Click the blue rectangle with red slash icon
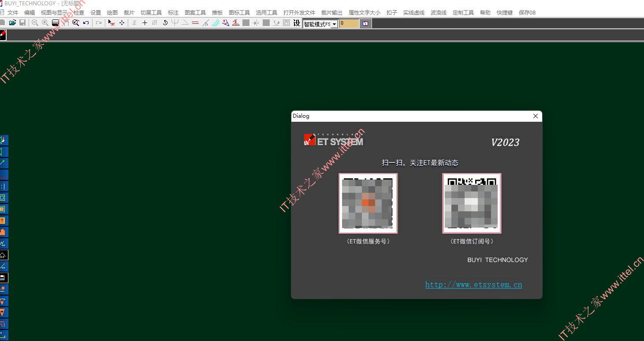644x341 pixels. (365, 23)
